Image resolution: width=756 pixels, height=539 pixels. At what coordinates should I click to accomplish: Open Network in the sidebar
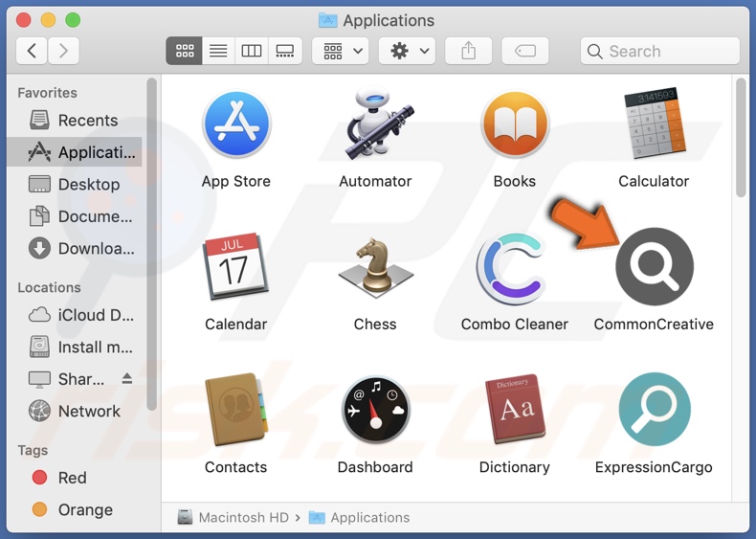coord(74,411)
